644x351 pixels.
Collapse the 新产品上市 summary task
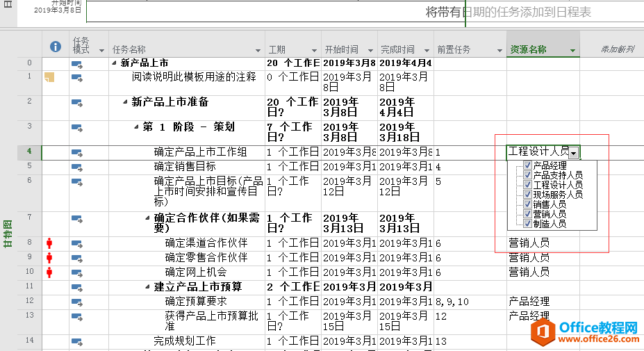[x=114, y=63]
